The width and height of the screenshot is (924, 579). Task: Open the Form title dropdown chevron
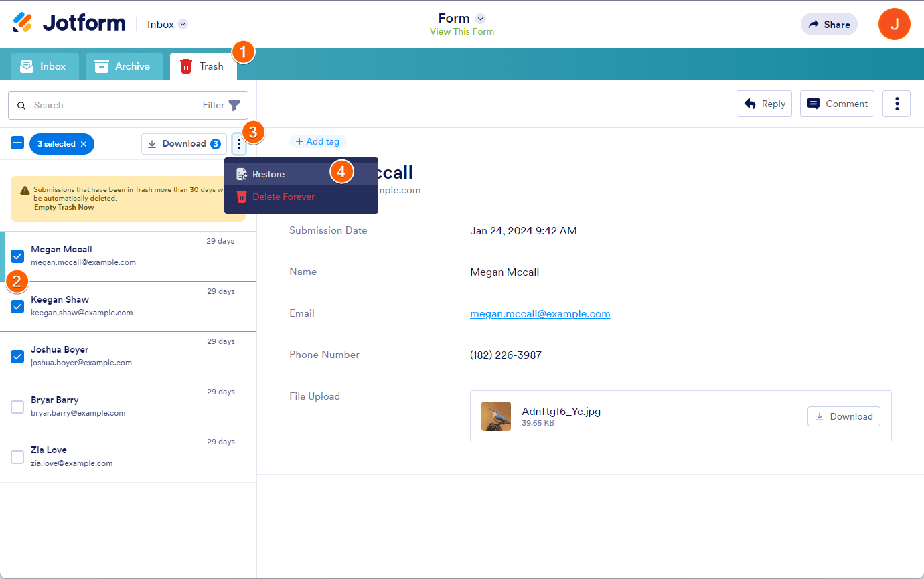point(479,18)
